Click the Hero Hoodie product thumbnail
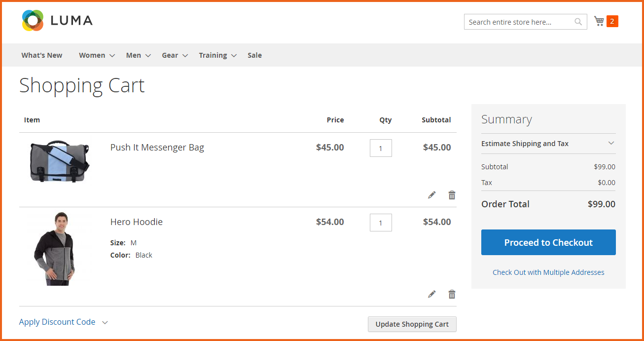This screenshot has height=341, width=644. click(x=59, y=248)
